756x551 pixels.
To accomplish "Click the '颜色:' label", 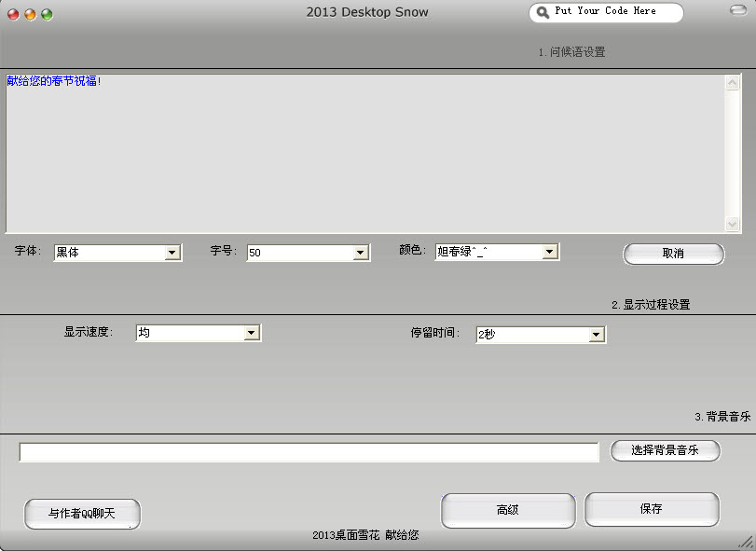I will [412, 250].
